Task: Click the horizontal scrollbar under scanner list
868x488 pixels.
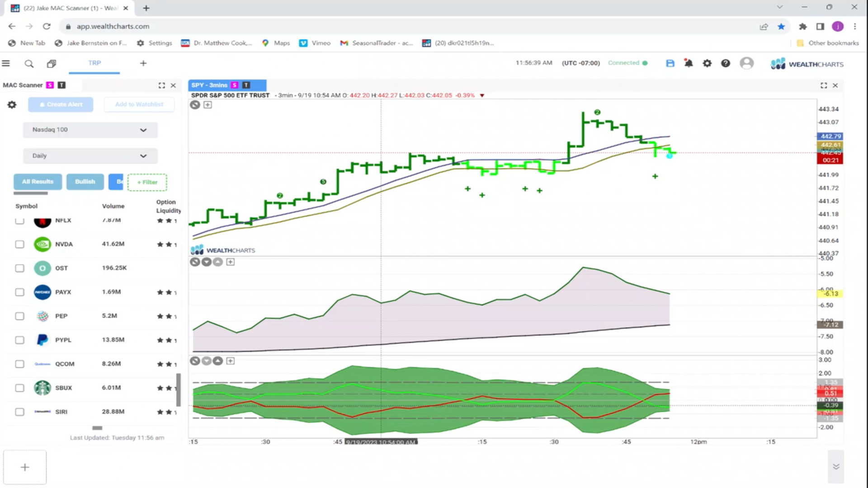Action: 97,428
